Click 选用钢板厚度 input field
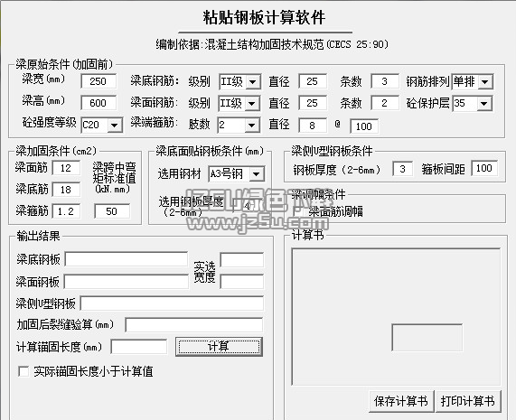This screenshot has height=420, width=516. pos(248,206)
